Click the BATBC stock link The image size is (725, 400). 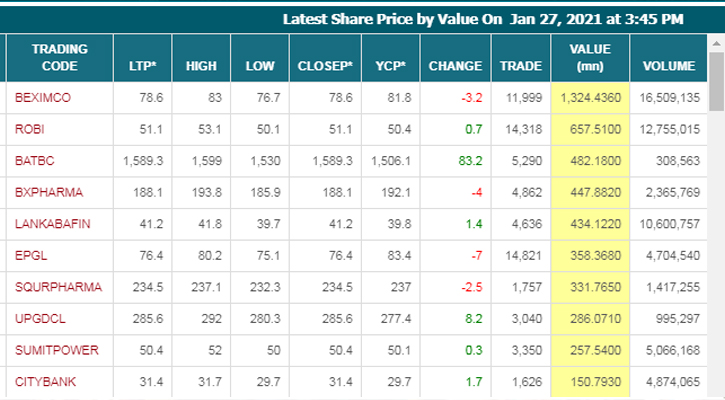click(35, 160)
